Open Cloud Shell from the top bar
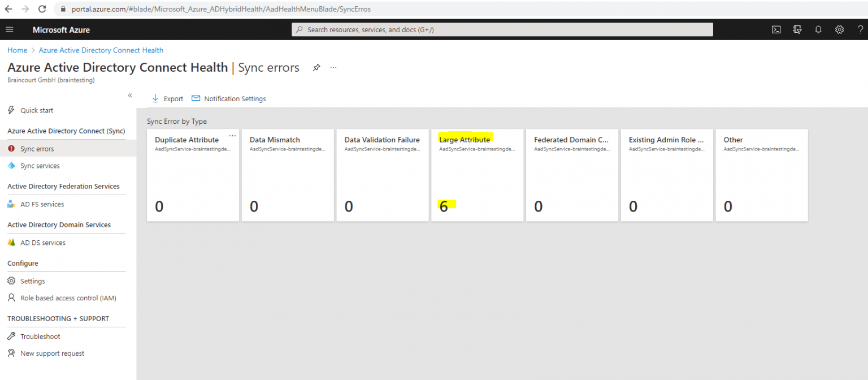Image resolution: width=868 pixels, height=380 pixels. point(776,29)
